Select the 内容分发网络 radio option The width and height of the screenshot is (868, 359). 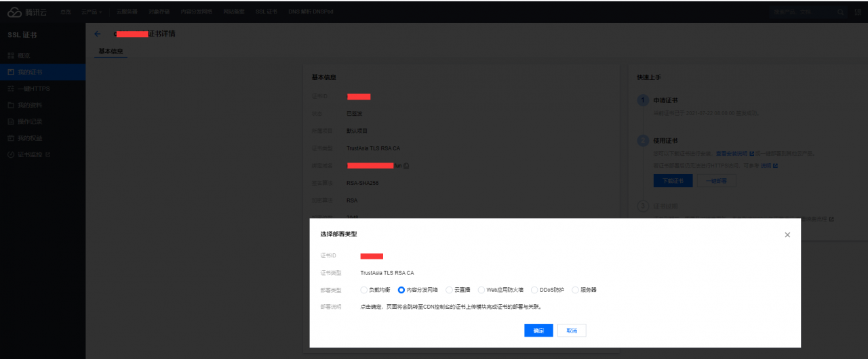click(401, 290)
